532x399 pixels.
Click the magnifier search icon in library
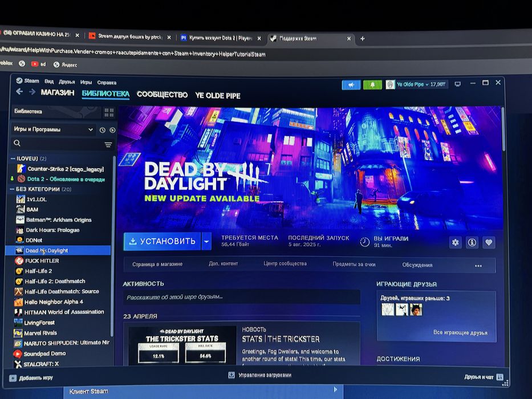pyautogui.click(x=17, y=143)
